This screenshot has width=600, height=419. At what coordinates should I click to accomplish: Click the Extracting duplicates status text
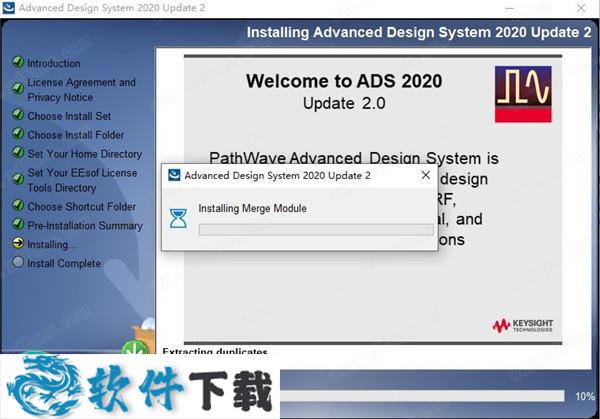pos(215,351)
